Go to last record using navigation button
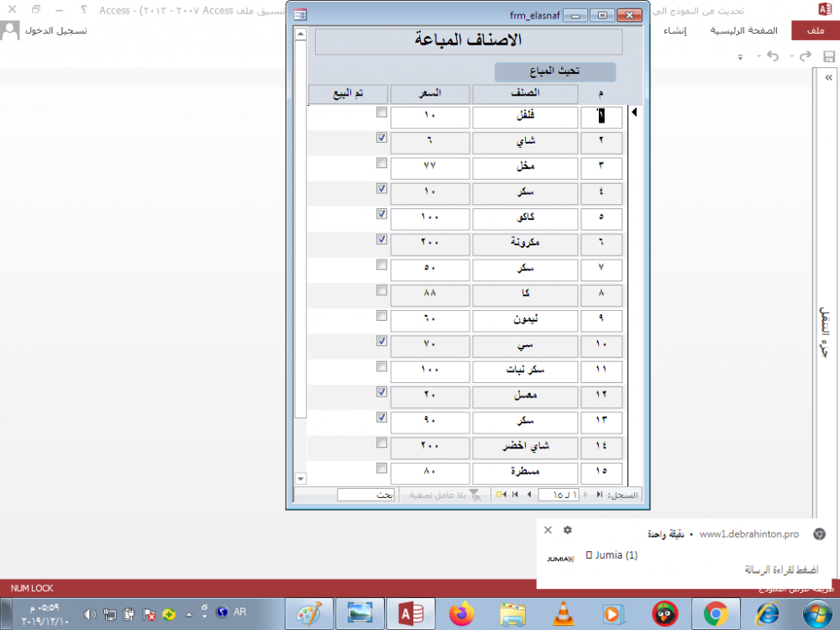Image resolution: width=840 pixels, height=630 pixels. tap(514, 496)
